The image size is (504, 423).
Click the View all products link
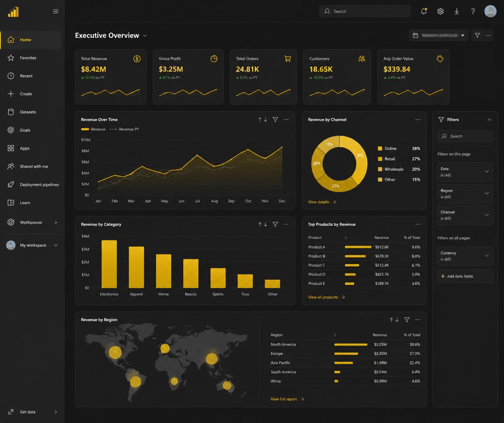pos(327,297)
